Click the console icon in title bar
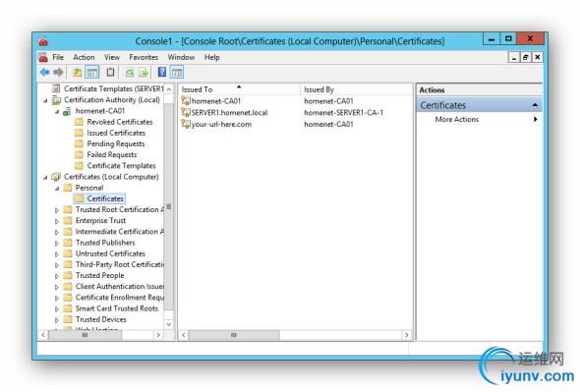This screenshot has width=580, height=392. tap(43, 40)
